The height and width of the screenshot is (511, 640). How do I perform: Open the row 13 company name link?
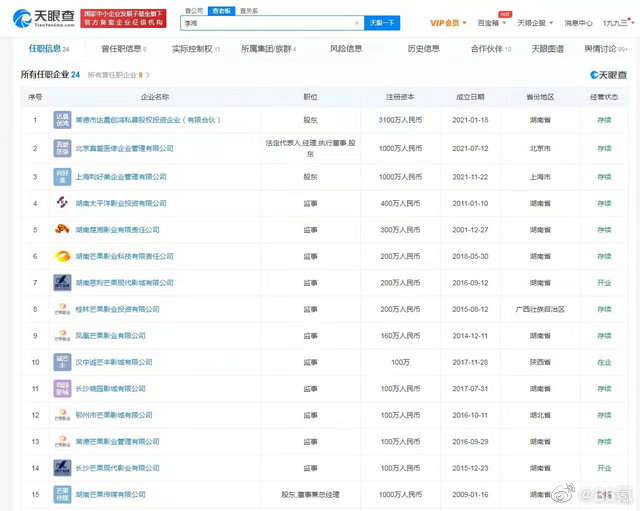tap(118, 442)
